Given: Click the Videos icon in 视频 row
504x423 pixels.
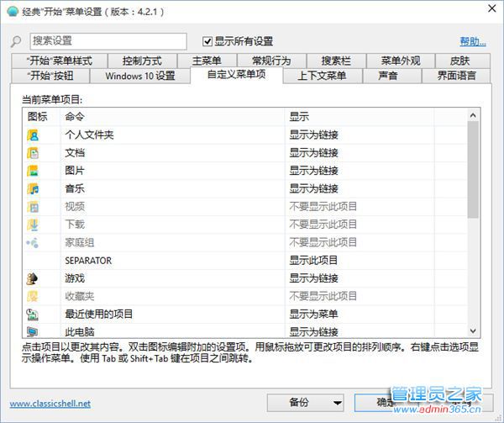Looking at the screenshot, I should [x=33, y=207].
